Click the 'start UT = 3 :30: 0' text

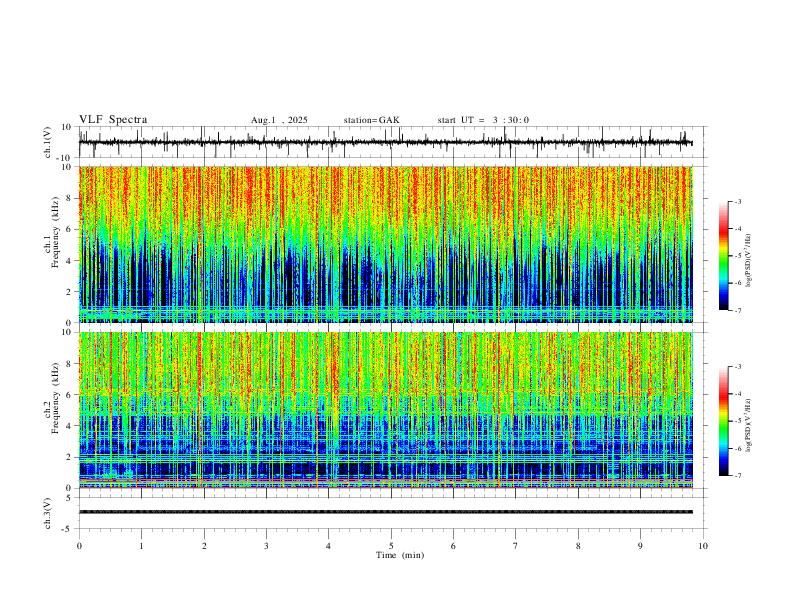click(x=483, y=120)
